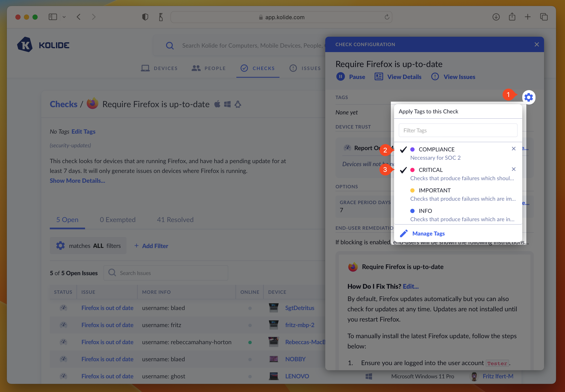The width and height of the screenshot is (565, 392).
Task: Select the IMPORTANT tag option
Action: tap(434, 190)
